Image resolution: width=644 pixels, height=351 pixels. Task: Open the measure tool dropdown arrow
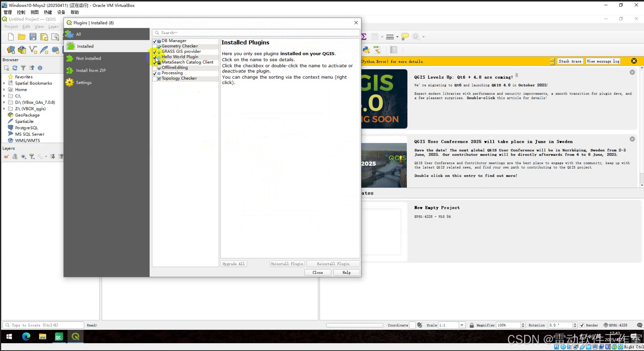coord(397,37)
